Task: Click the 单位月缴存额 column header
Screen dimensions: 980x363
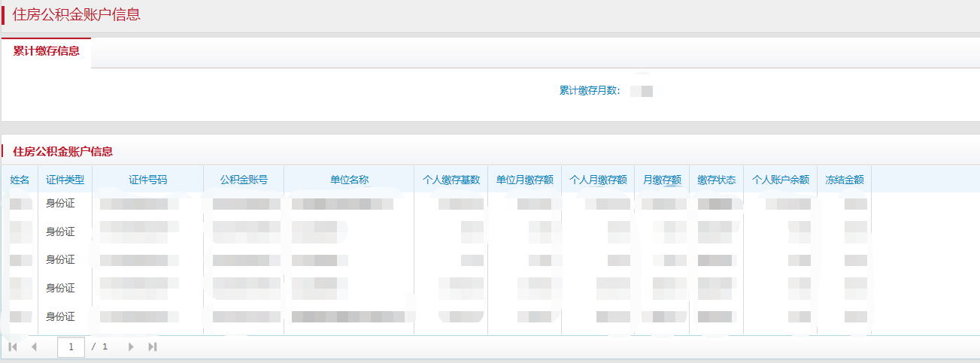Action: (524, 180)
